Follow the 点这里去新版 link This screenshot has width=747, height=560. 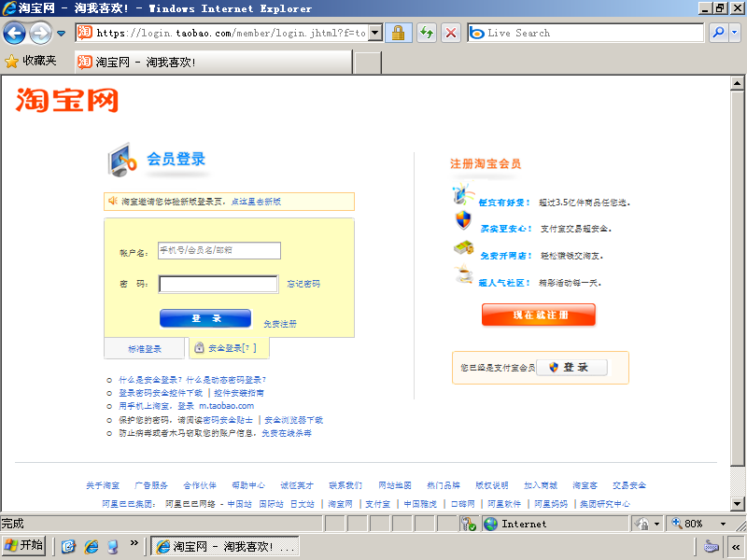point(256,202)
